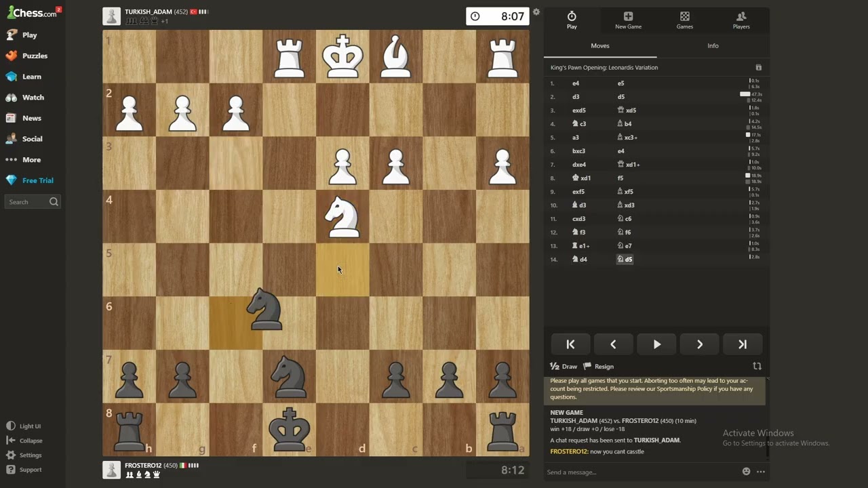Go to move 14 Nd5 in list

point(625,260)
